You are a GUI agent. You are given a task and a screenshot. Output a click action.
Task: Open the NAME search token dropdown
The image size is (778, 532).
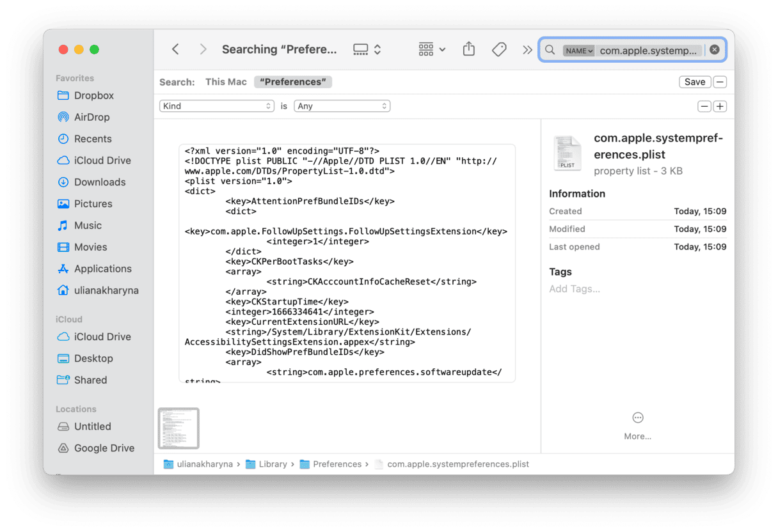pyautogui.click(x=578, y=51)
